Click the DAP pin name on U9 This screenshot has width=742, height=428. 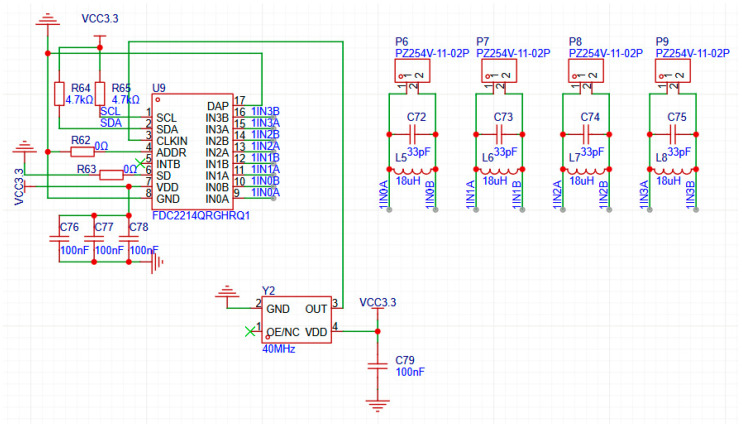tap(218, 106)
